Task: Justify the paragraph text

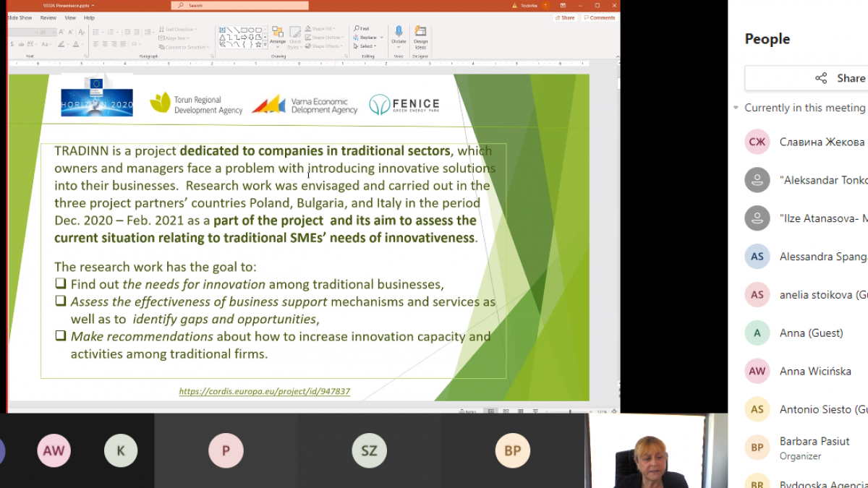Action: (123, 44)
